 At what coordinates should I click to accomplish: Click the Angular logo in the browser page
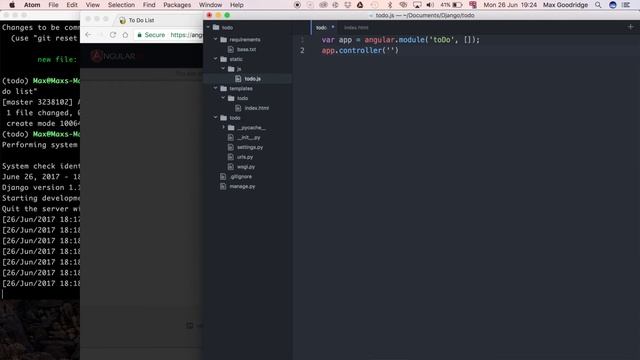click(113, 56)
